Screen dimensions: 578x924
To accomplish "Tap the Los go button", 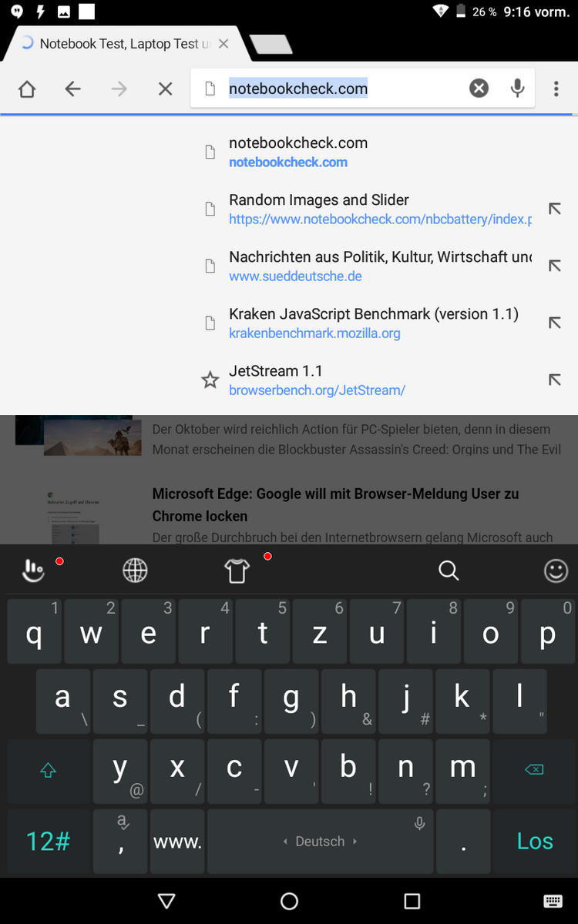I will pyautogui.click(x=535, y=842).
